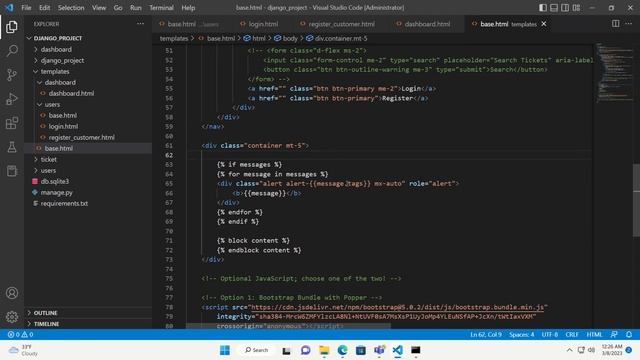
Task: Open the Accounts icon in activity bar
Action: point(12,293)
